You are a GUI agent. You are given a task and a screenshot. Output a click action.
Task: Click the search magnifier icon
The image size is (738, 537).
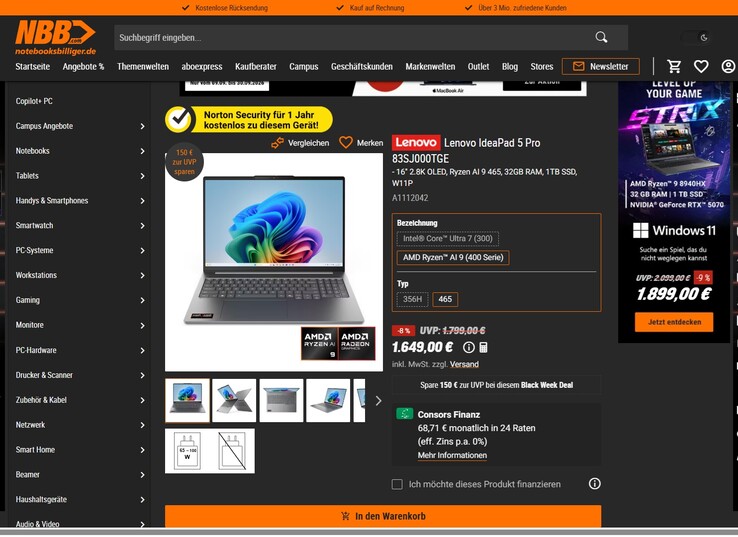point(601,37)
